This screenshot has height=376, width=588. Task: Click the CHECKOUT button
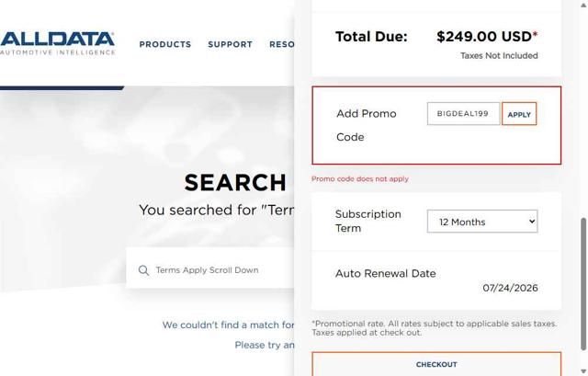click(x=436, y=364)
